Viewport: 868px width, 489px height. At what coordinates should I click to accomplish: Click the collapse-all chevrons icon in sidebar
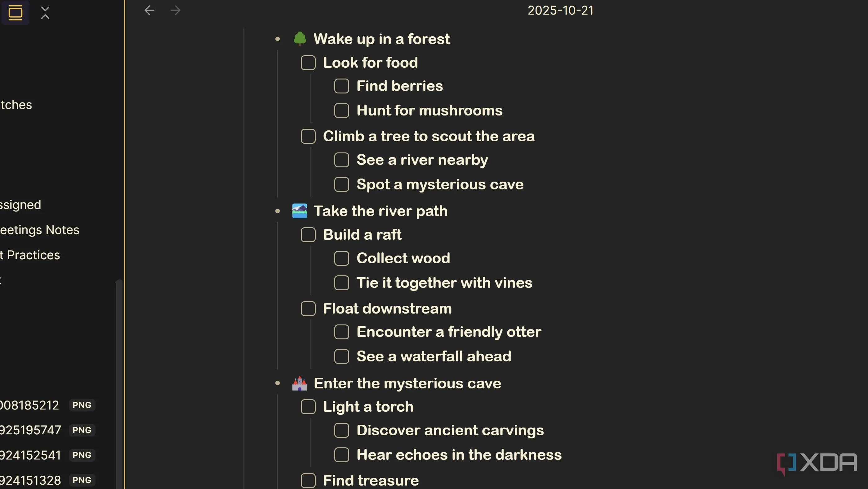[45, 13]
